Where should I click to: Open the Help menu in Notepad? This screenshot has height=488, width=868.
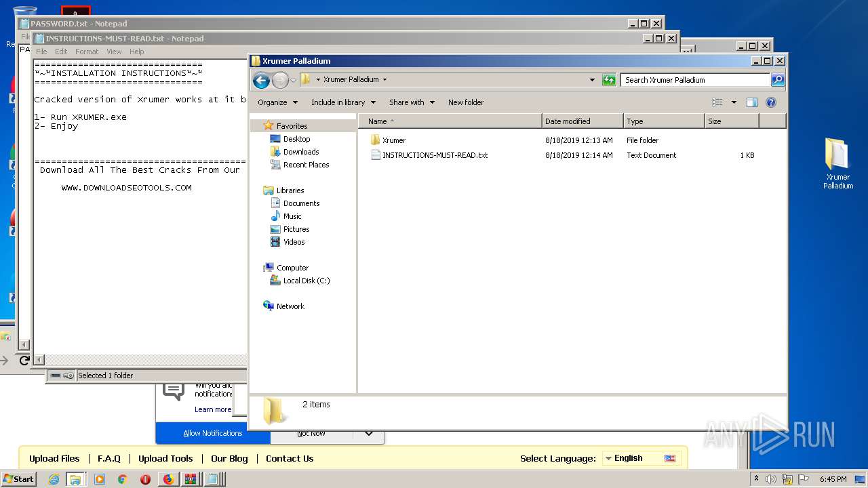(x=136, y=52)
